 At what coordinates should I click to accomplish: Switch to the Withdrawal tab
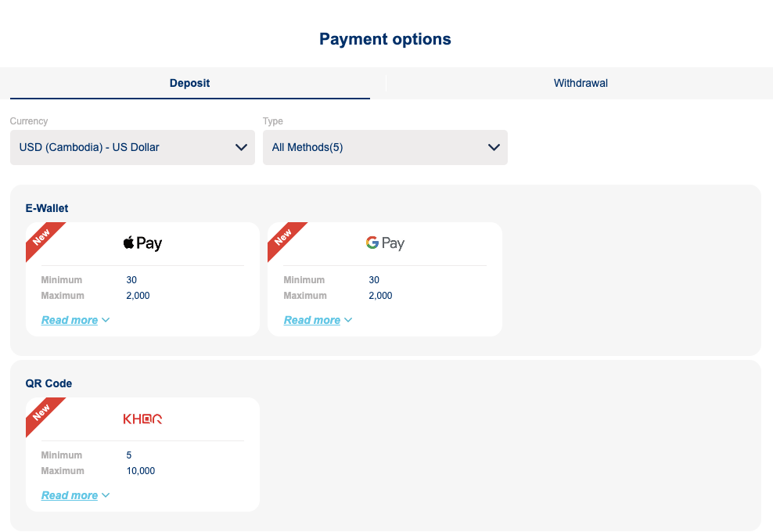tap(581, 83)
